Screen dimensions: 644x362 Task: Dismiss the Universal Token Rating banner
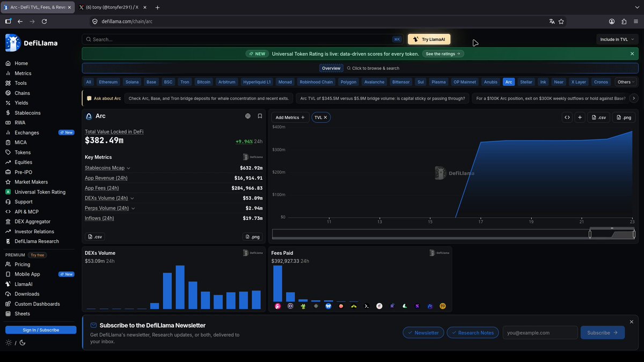pyautogui.click(x=632, y=54)
